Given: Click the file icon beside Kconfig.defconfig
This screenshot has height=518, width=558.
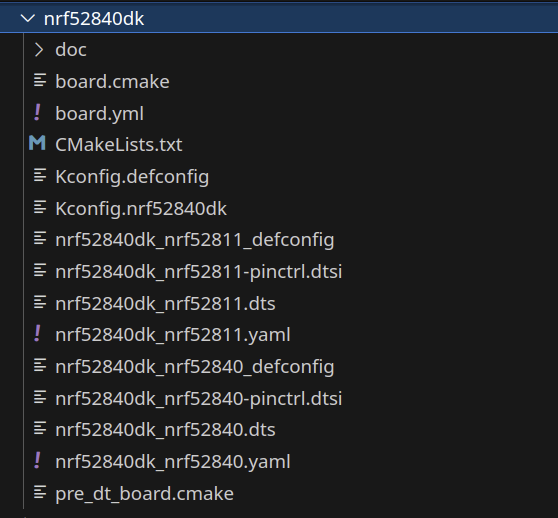Looking at the screenshot, I should (40, 175).
